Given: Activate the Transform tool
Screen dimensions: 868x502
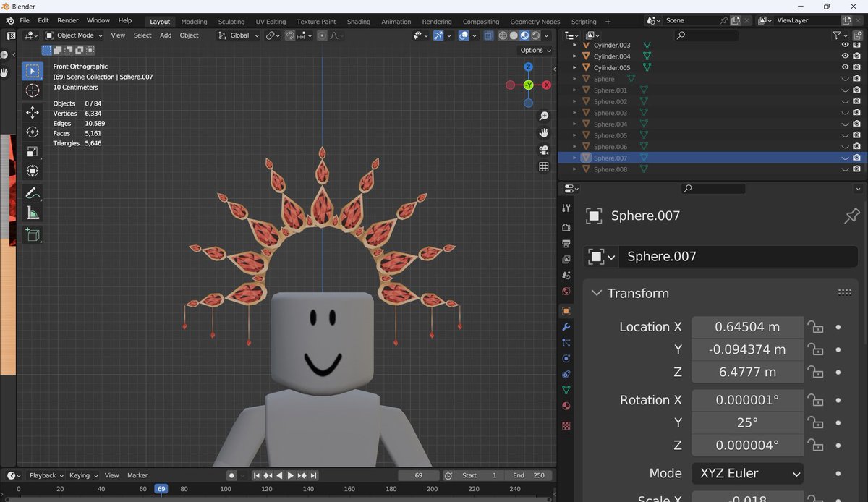Looking at the screenshot, I should coord(33,171).
